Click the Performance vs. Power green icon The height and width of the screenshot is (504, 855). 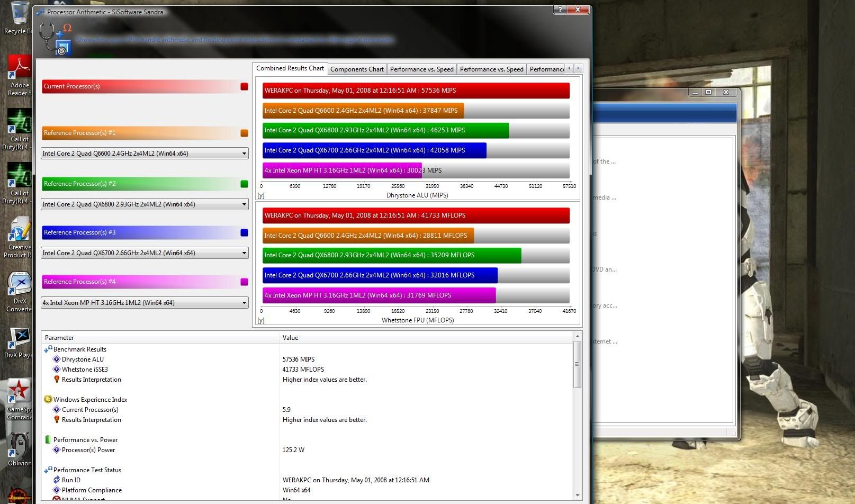[48, 440]
